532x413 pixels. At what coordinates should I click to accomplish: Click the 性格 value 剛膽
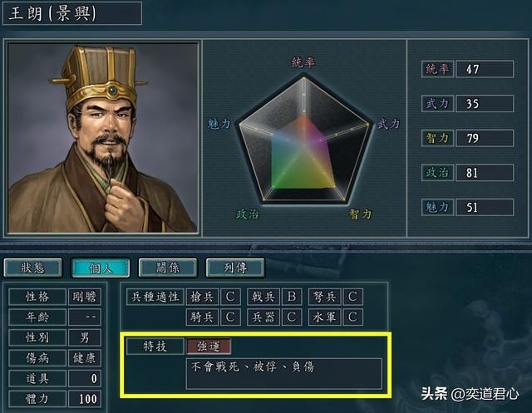coord(85,297)
